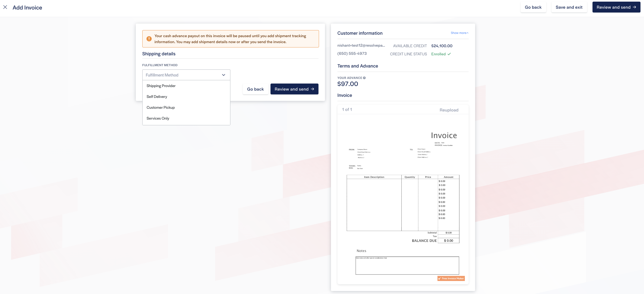Click the green Enrolled checkmark icon

tap(449, 54)
